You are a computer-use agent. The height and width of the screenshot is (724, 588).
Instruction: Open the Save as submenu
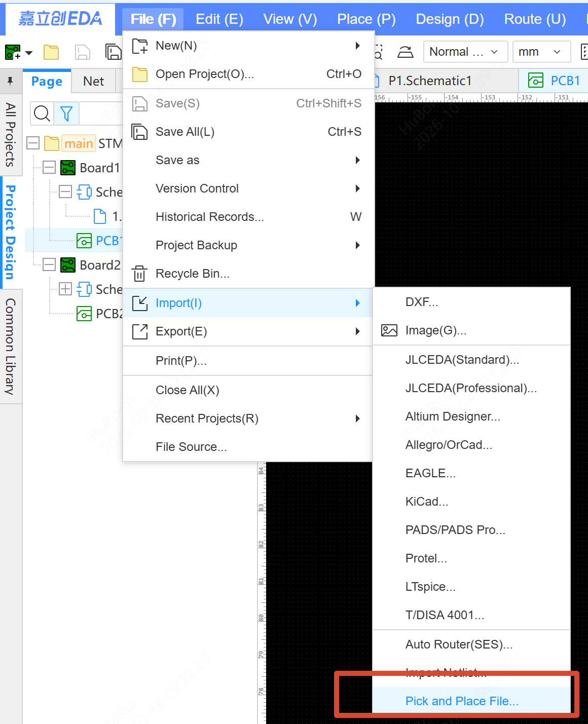[x=248, y=160]
